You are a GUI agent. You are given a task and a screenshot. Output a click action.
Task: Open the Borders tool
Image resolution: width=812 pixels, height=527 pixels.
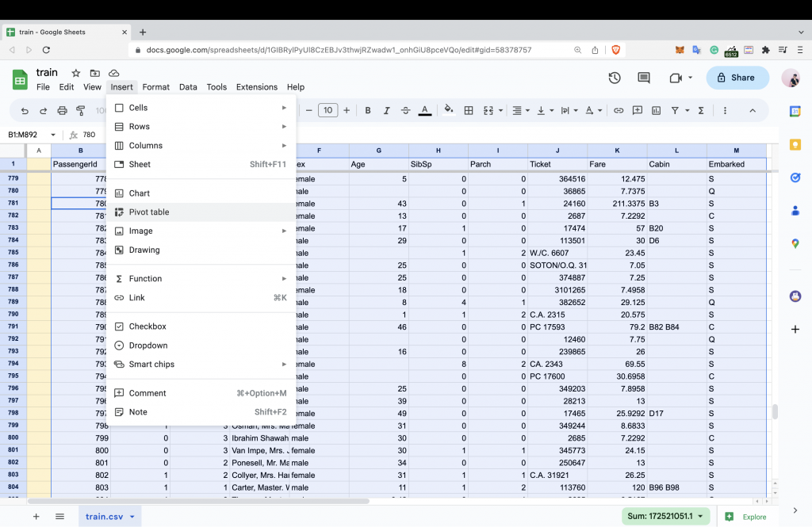[x=469, y=110]
